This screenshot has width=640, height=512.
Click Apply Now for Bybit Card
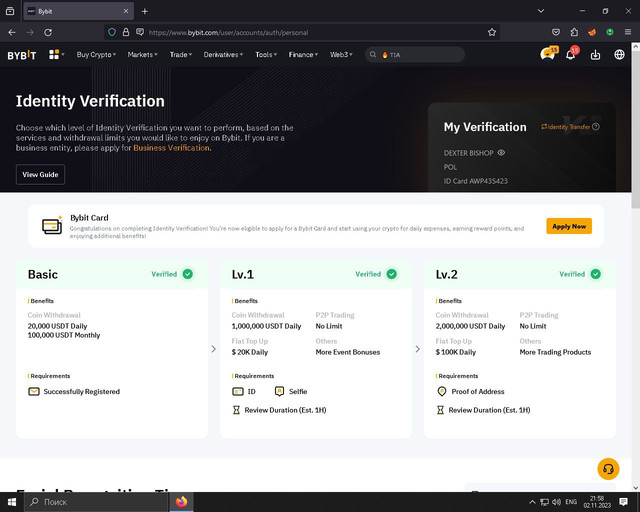(569, 226)
